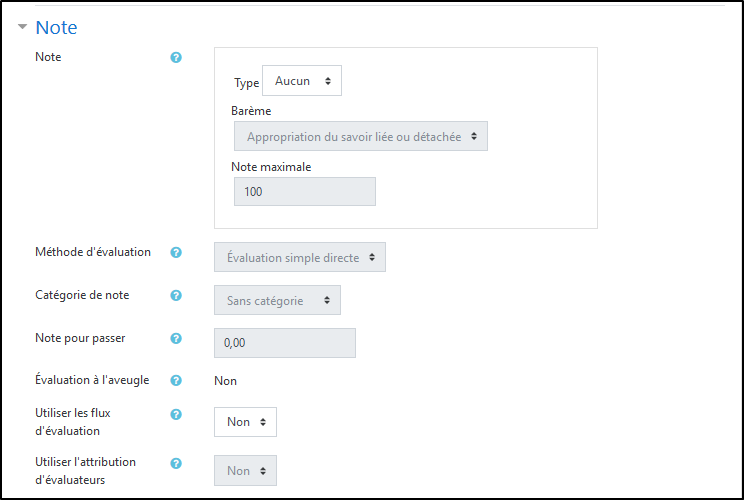Open Méthode d'évaluation dropdown
Screen dimensions: 744x500
pyautogui.click(x=300, y=257)
